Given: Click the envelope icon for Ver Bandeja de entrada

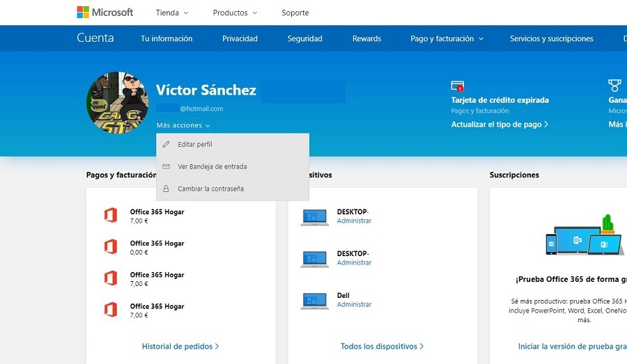Looking at the screenshot, I should (x=166, y=167).
